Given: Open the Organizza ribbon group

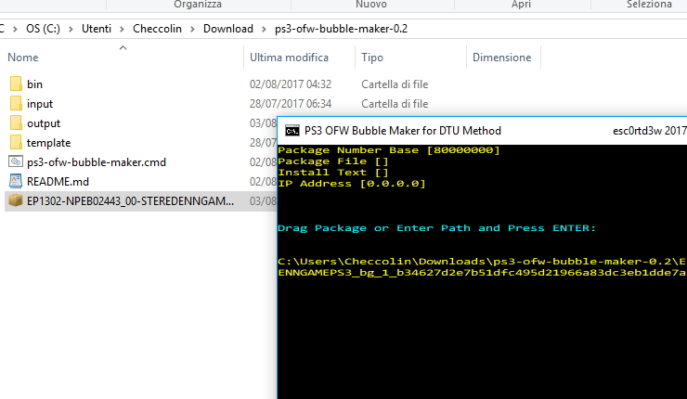Looking at the screenshot, I should point(198,4).
